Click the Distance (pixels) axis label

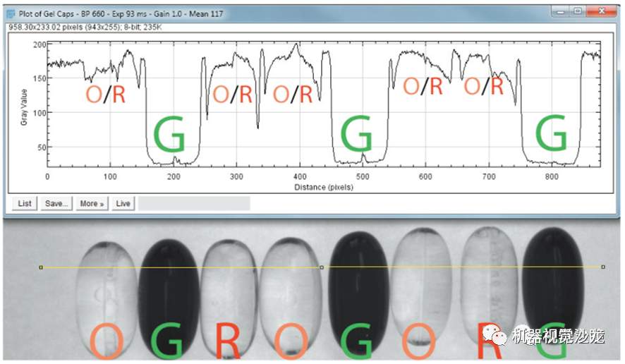tap(324, 187)
